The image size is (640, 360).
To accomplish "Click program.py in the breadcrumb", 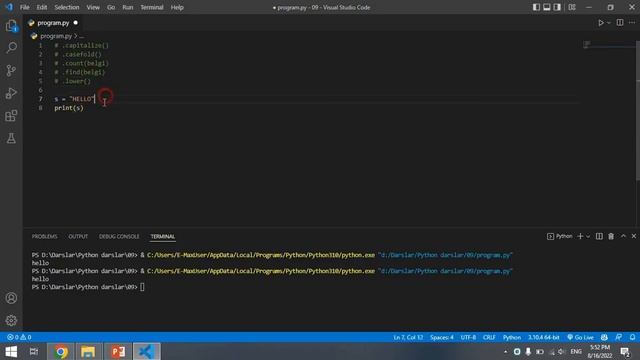I will 56,36.
